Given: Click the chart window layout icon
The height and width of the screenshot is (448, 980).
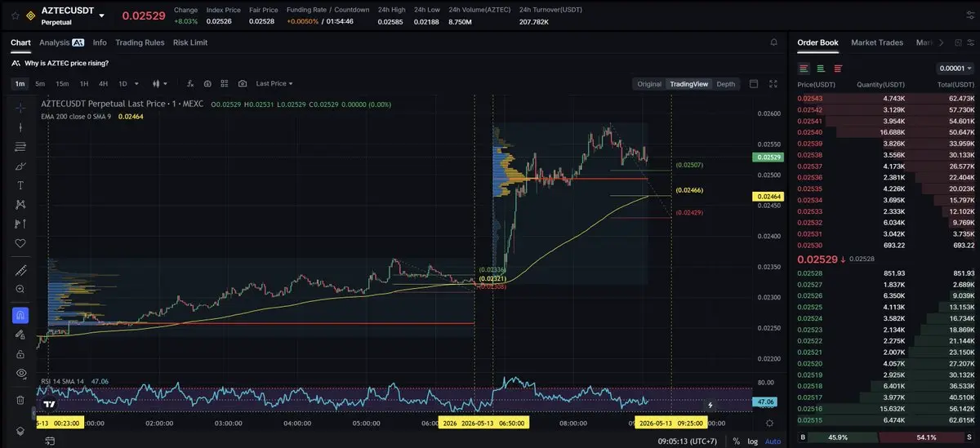Looking at the screenshot, I should pyautogui.click(x=754, y=83).
